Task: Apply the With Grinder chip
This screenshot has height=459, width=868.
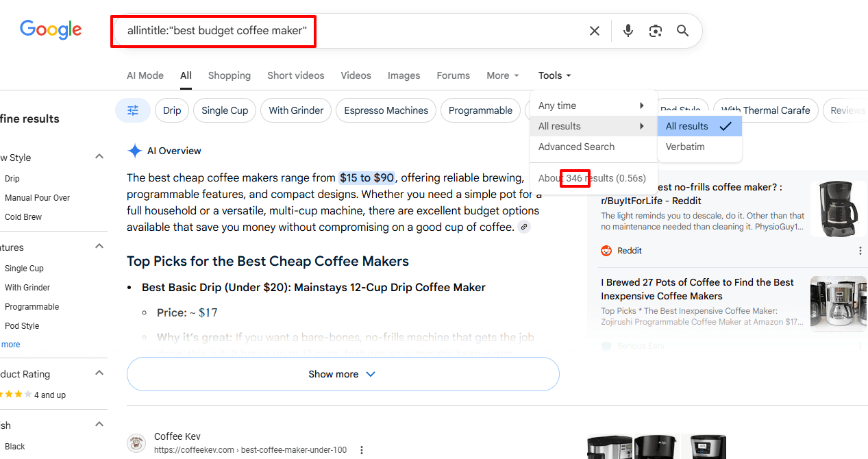Action: 296,110
